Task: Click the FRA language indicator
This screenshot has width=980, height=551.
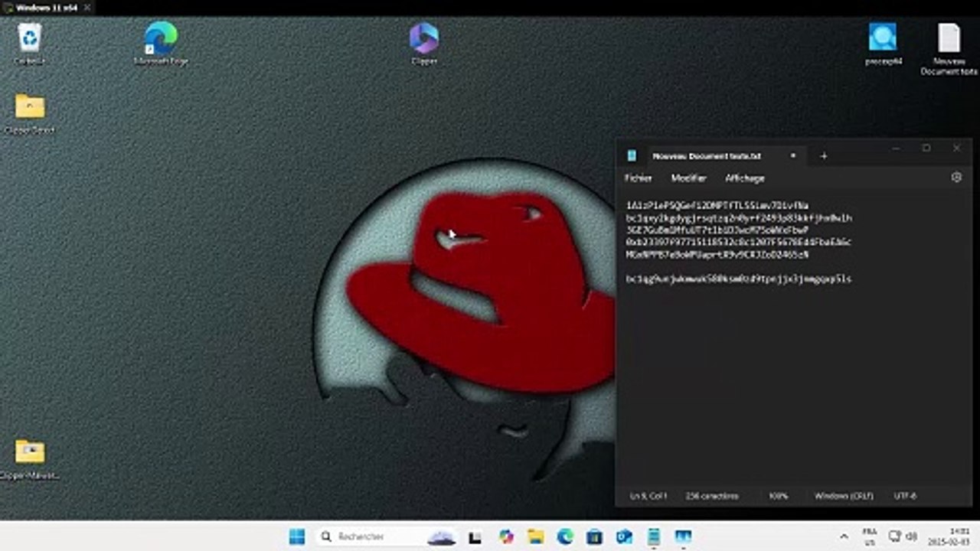Action: tap(870, 536)
